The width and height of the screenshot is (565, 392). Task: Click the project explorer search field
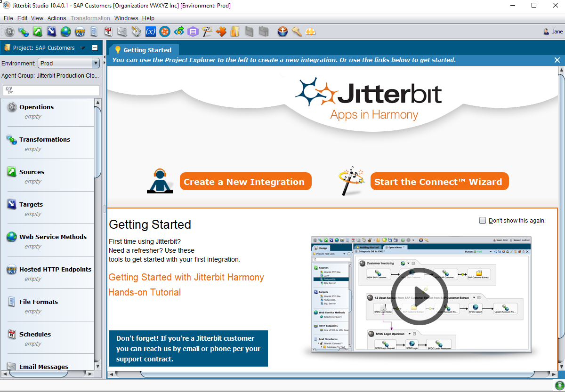[51, 90]
